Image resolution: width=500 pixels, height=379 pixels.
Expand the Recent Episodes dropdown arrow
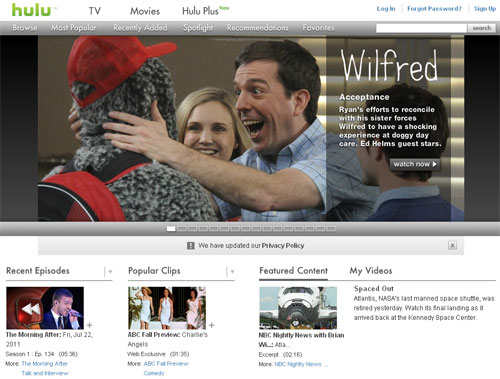click(110, 272)
